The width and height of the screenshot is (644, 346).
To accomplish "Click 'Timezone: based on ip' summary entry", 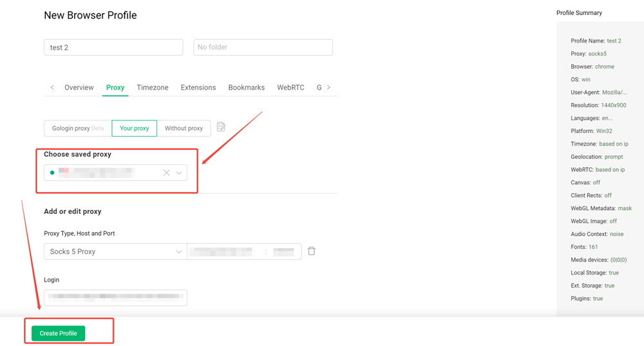I will 599,144.
